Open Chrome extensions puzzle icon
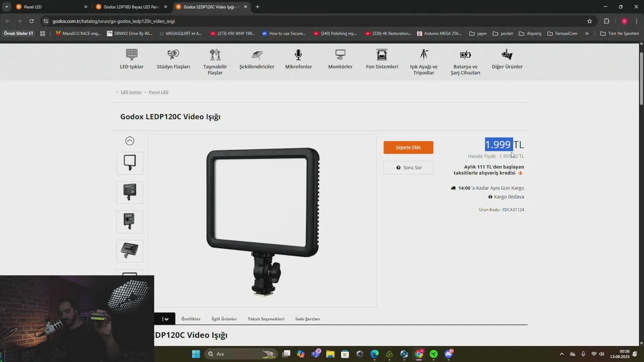Viewport: 644px width, 362px height. point(606,21)
